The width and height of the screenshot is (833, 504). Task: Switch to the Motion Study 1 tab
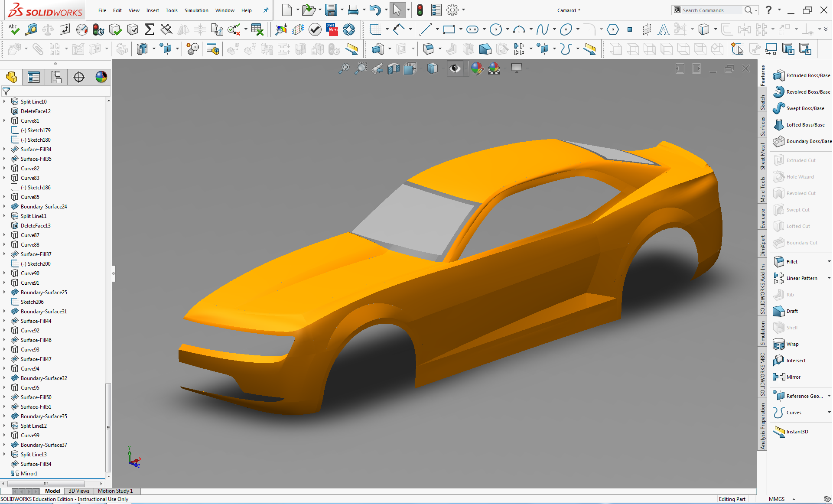tap(115, 491)
